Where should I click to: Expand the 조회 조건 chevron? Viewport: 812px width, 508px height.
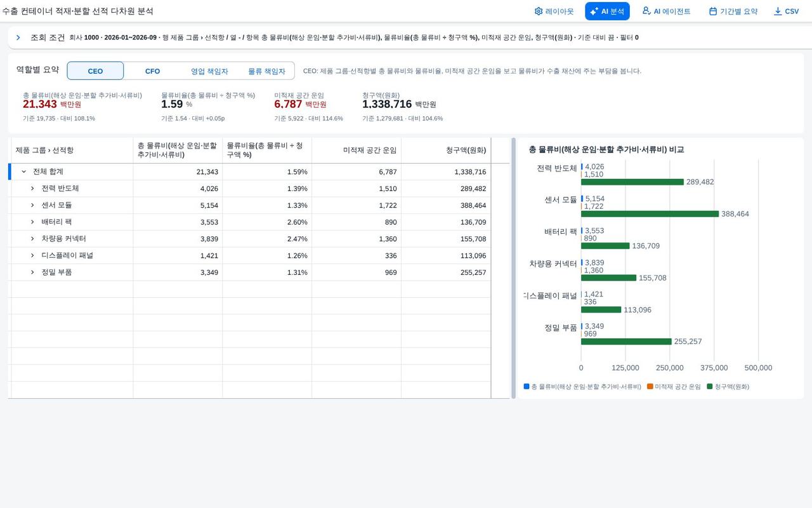coord(18,37)
